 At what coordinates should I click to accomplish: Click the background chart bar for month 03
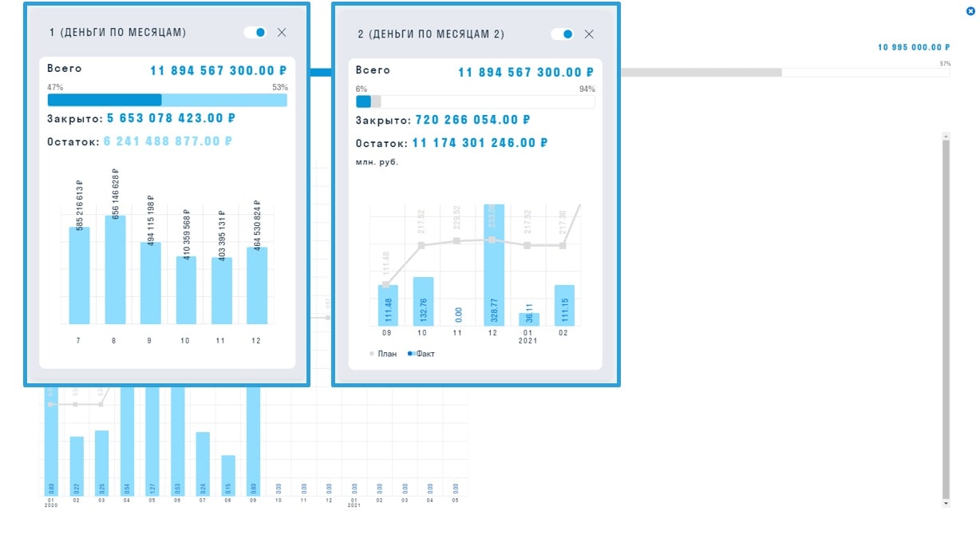coord(101,464)
